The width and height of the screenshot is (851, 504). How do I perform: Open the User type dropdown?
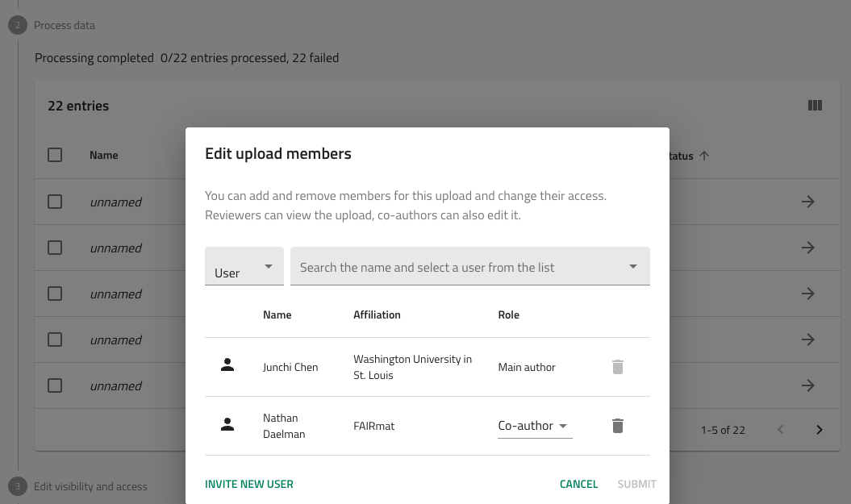[244, 267]
